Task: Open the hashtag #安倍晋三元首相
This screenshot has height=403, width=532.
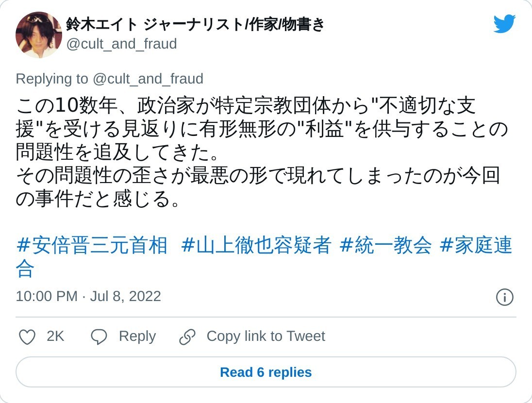Action: 92,246
